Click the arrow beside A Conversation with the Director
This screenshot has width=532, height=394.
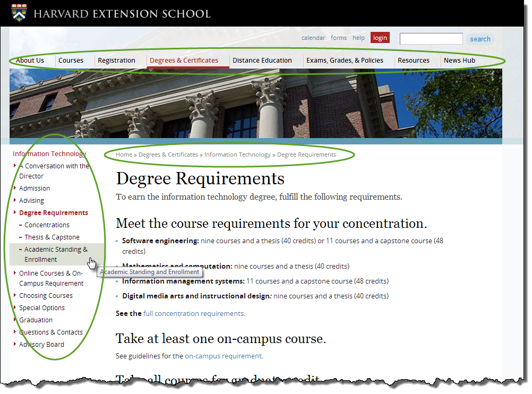tap(14, 165)
